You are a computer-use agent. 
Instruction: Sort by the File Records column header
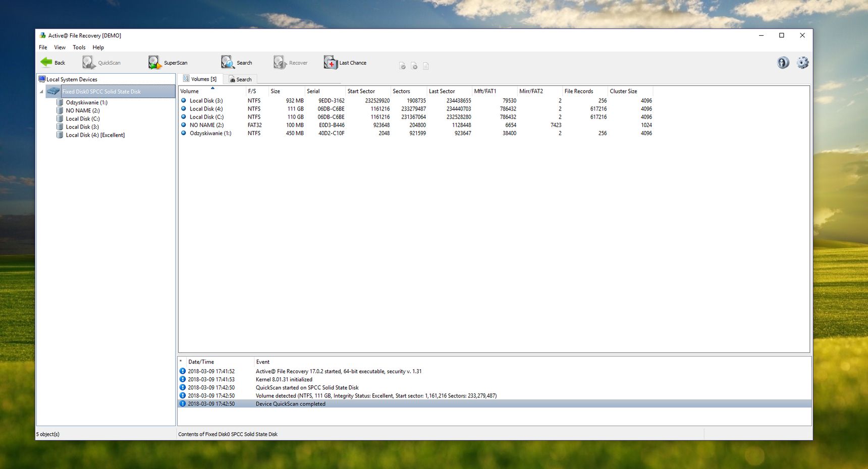point(585,91)
